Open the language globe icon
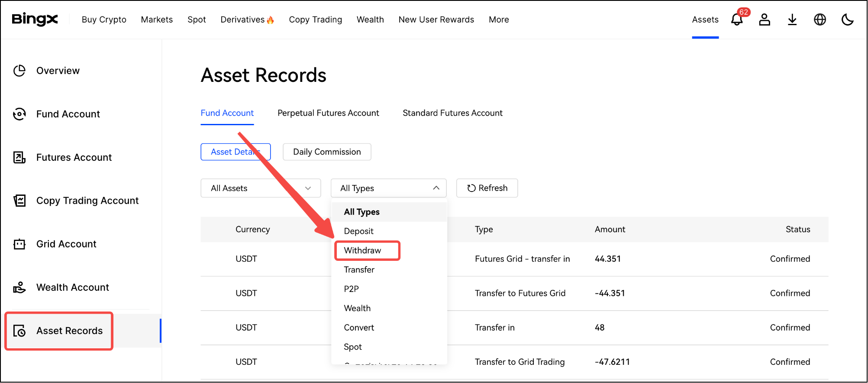868x383 pixels. [x=820, y=19]
